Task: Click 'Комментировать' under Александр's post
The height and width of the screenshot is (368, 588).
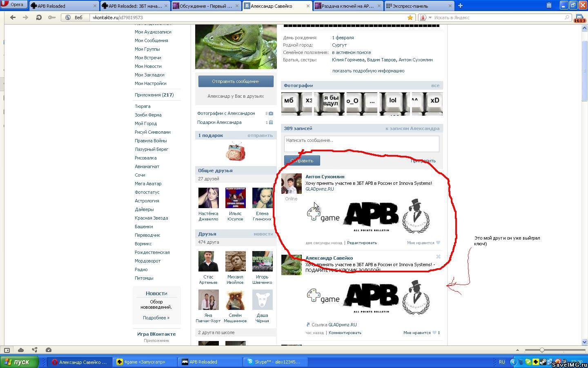Action: pos(345,333)
